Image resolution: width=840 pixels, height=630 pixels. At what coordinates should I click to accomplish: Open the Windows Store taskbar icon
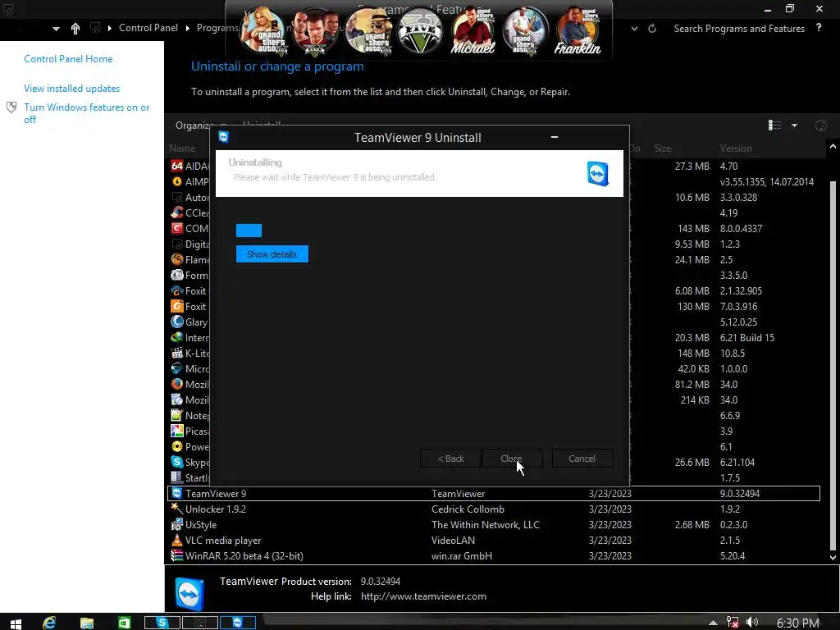(125, 623)
